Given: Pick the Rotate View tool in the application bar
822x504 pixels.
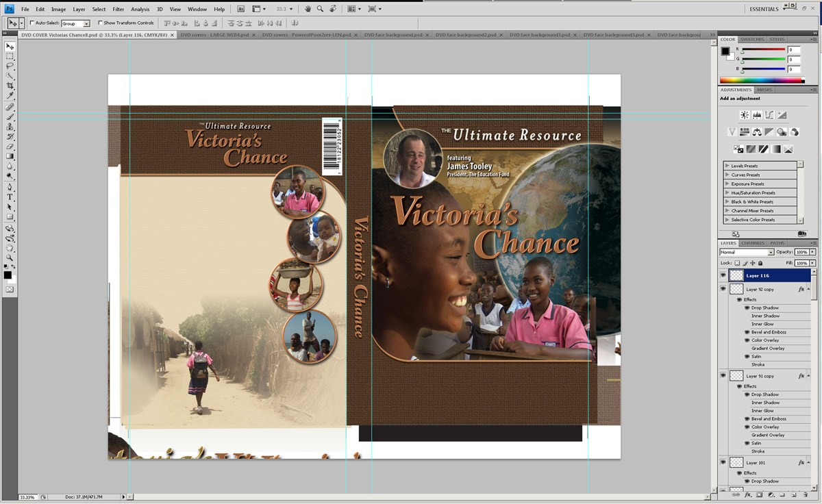Looking at the screenshot, I should (x=333, y=9).
